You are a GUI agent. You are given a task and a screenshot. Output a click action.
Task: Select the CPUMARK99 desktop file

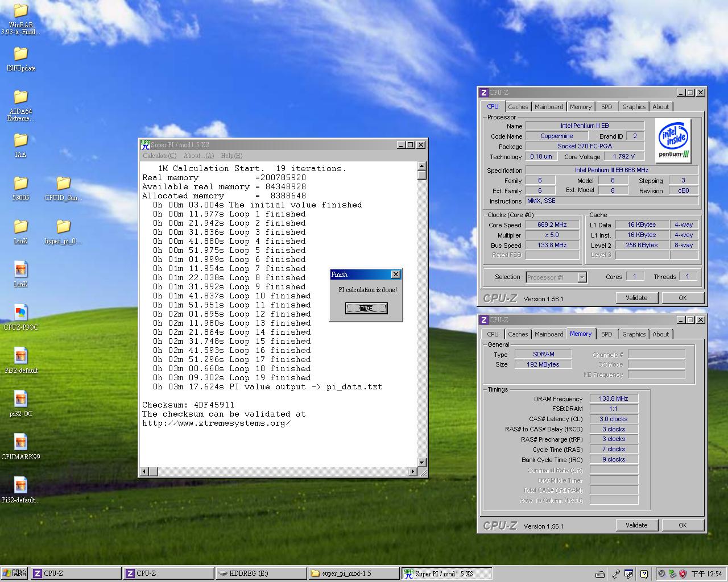point(20,442)
